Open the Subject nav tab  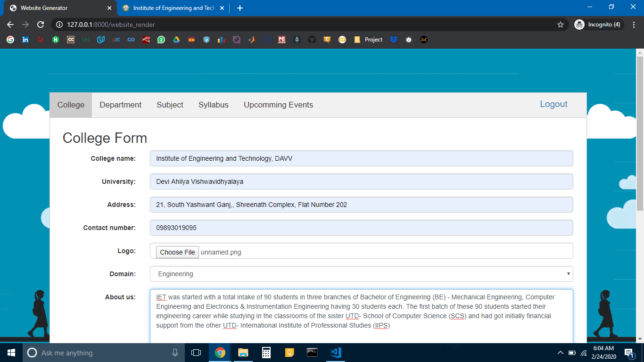pos(170,105)
